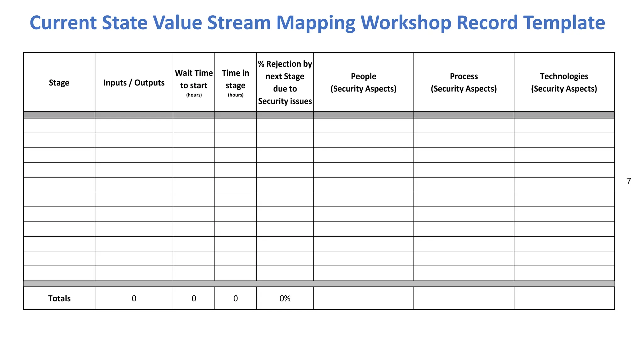644x362 pixels.
Task: Click the 'Totals' row label
Action: tap(59, 298)
